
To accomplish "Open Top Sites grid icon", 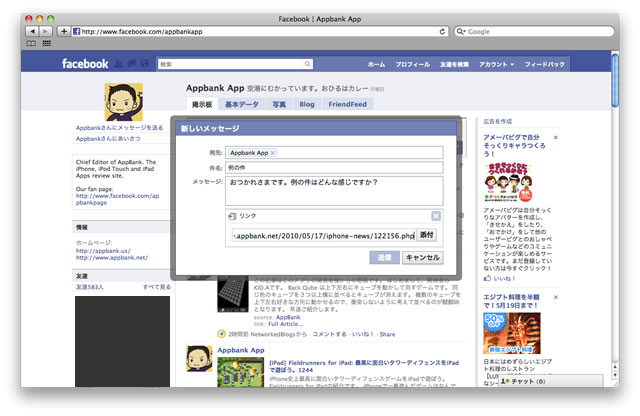I will [47, 43].
